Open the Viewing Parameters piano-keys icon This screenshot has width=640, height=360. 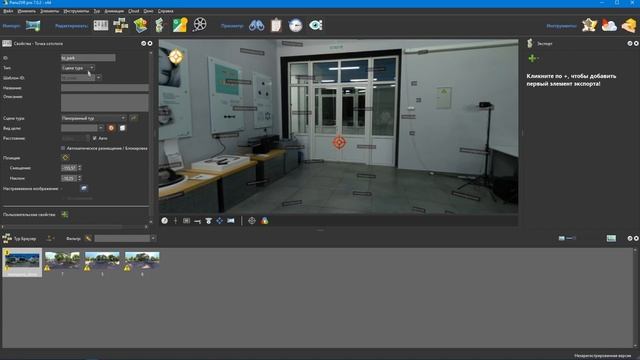tap(101, 25)
